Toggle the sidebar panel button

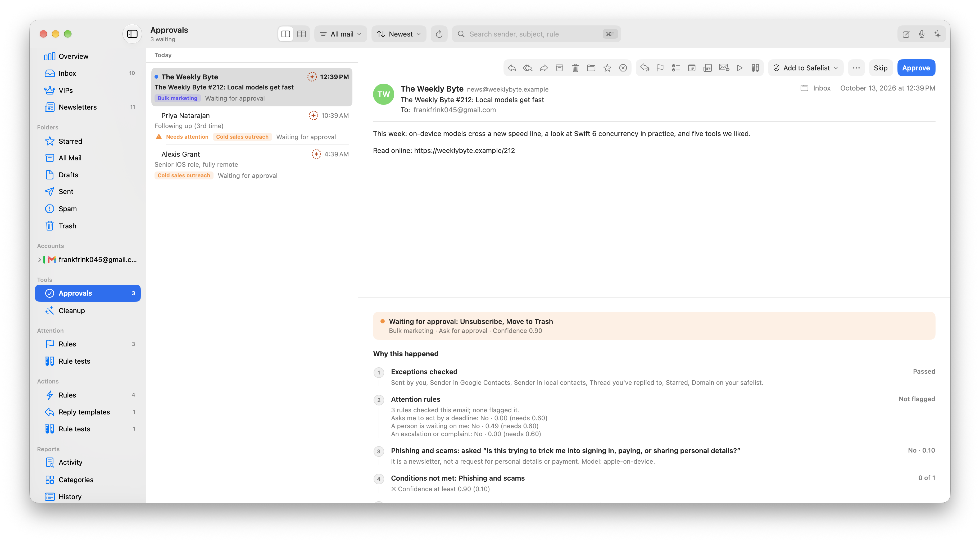click(x=132, y=34)
